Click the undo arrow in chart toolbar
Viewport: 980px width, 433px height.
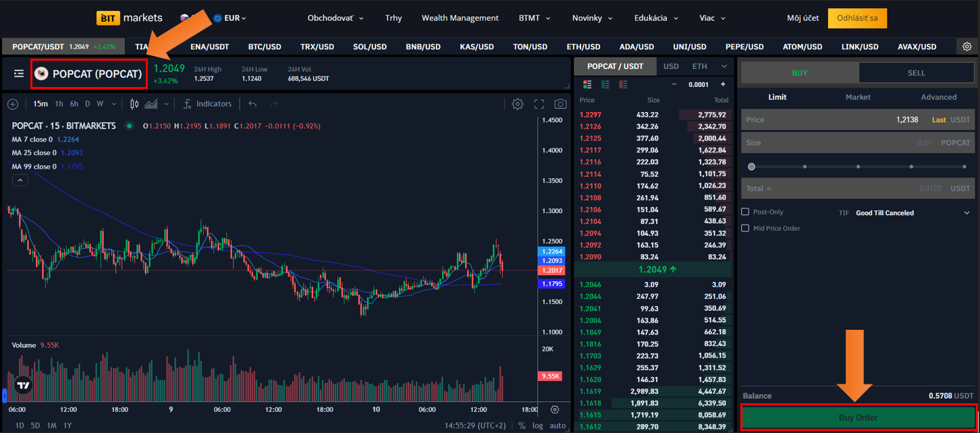click(x=252, y=104)
